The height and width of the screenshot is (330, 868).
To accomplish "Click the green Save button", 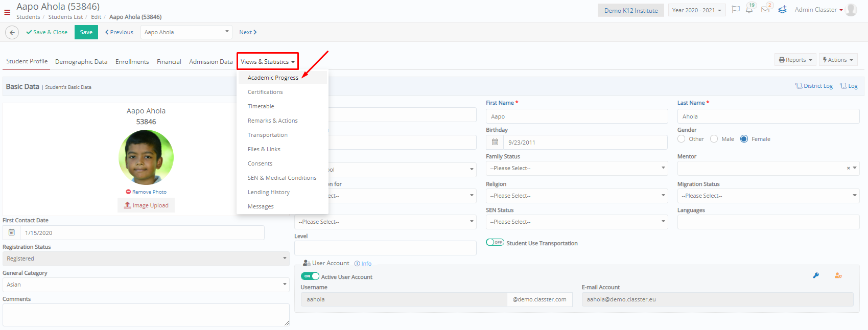I will click(x=86, y=32).
